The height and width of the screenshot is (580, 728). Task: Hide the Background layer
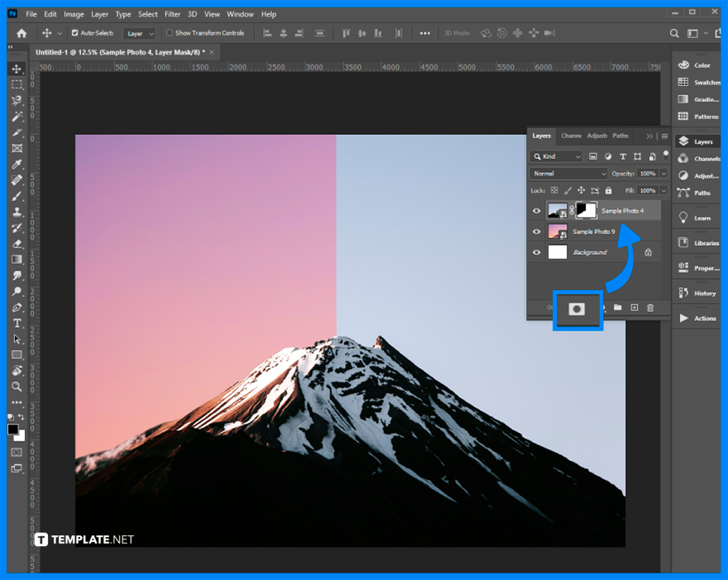(537, 252)
